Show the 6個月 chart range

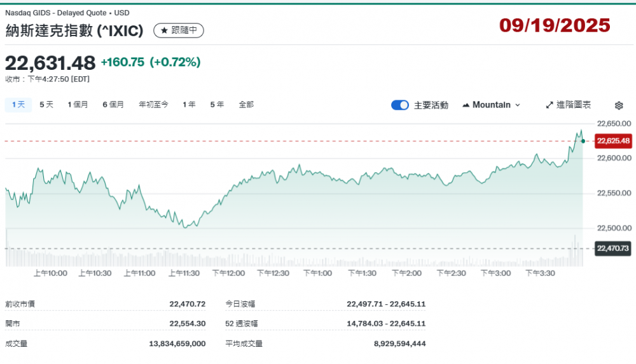[113, 105]
